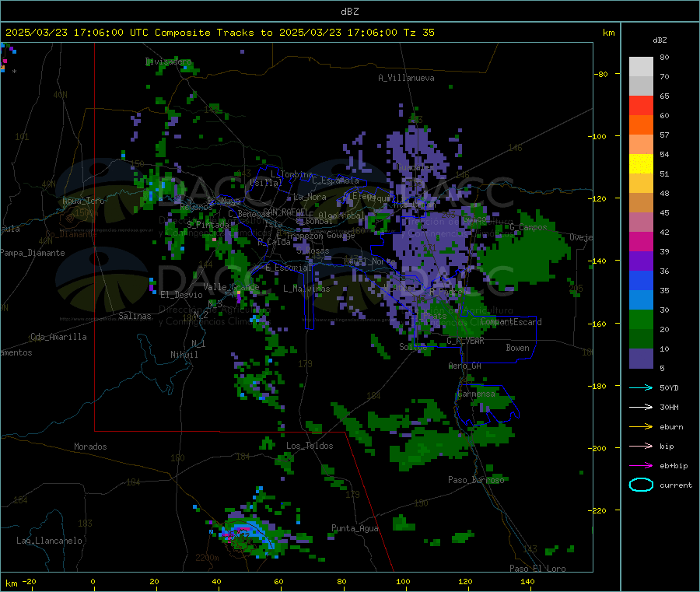
Task: Click the 'Paso_El_Loro' place label on map
Action: tap(537, 569)
